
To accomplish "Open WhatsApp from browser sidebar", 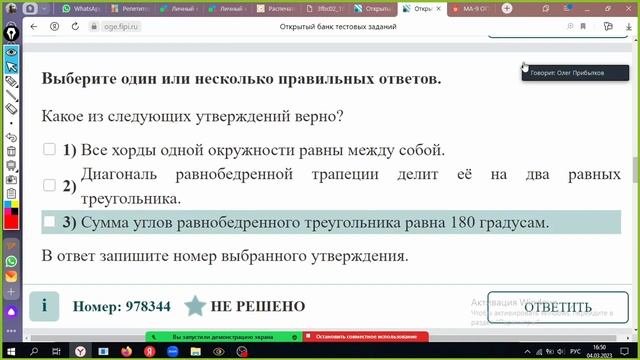I will [11, 261].
